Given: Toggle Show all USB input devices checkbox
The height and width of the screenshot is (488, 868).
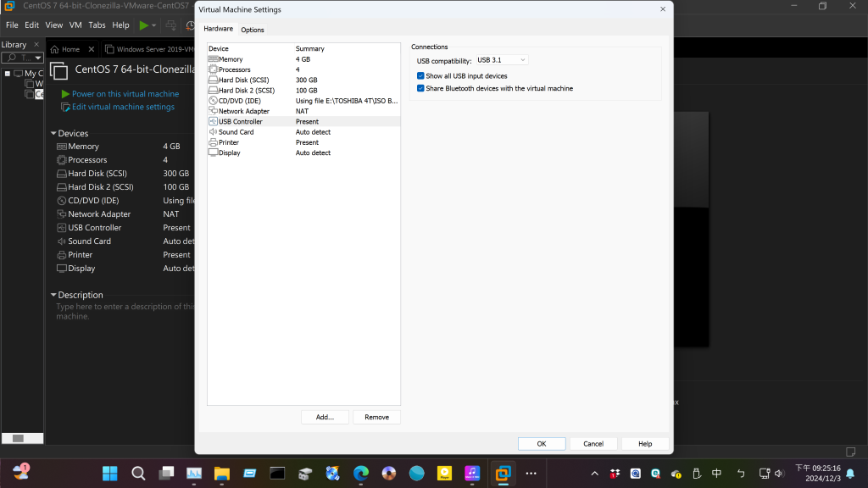Looking at the screenshot, I should pyautogui.click(x=420, y=76).
